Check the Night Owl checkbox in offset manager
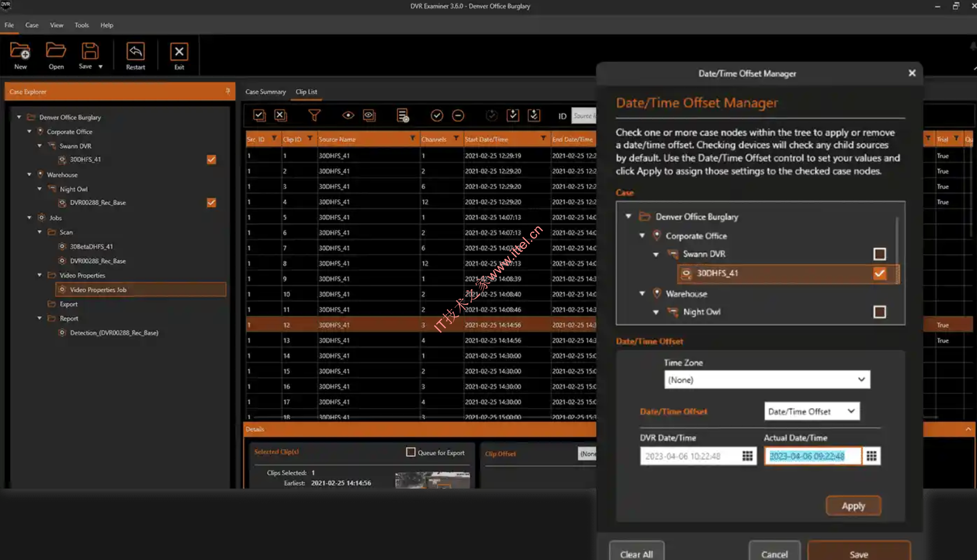 click(x=879, y=312)
